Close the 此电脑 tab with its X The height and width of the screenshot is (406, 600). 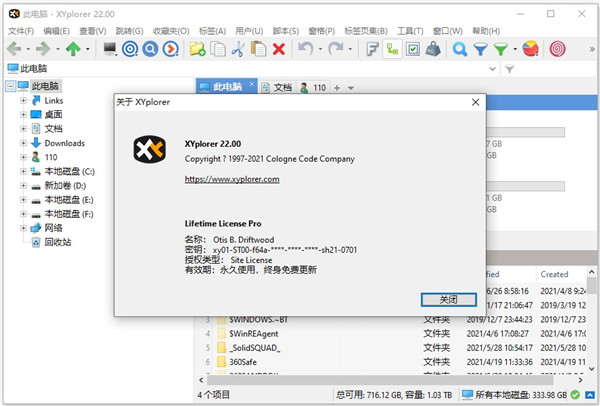point(251,84)
